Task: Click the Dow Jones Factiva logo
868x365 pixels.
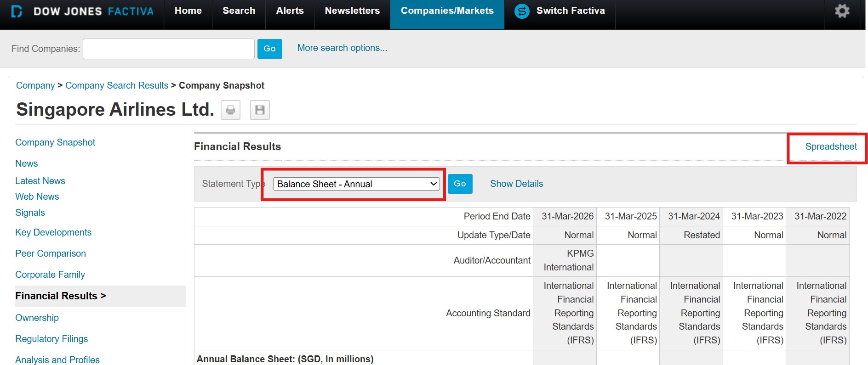Action: (x=83, y=11)
